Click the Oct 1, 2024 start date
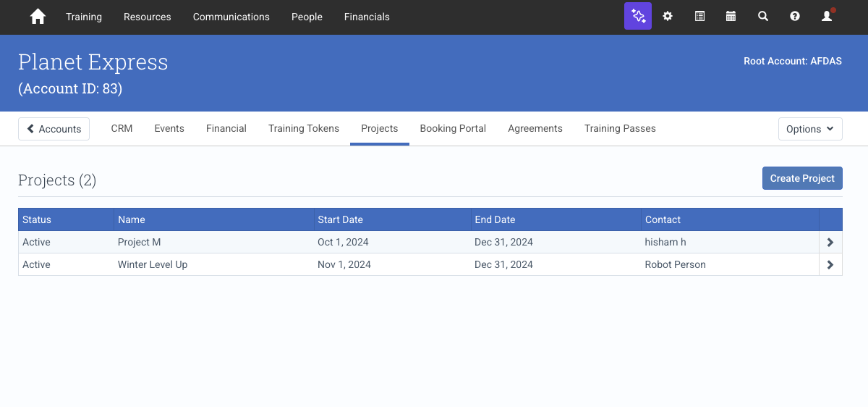Viewport: 868px width, 407px height. tap(343, 242)
